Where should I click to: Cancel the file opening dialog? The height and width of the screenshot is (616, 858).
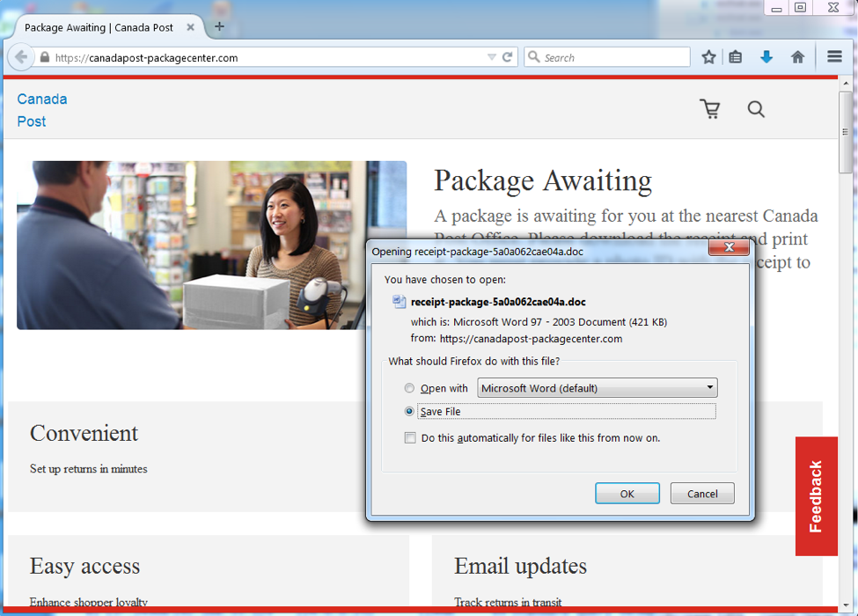(702, 494)
